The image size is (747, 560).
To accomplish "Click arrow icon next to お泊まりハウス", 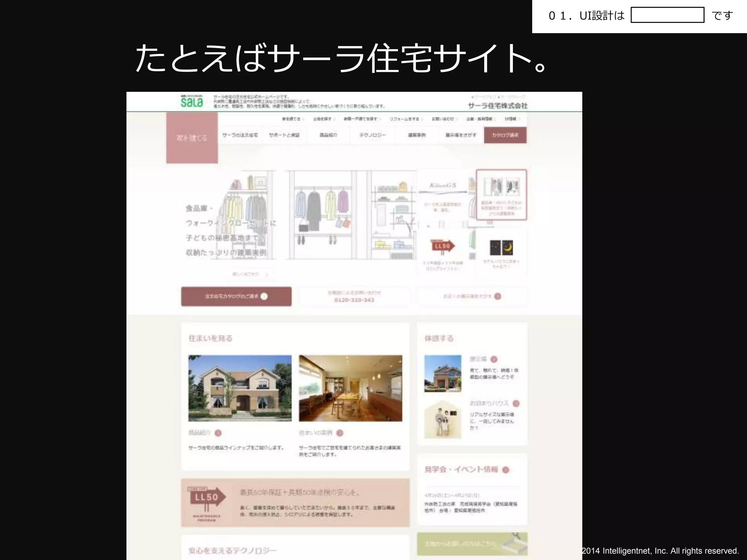I will (x=516, y=403).
